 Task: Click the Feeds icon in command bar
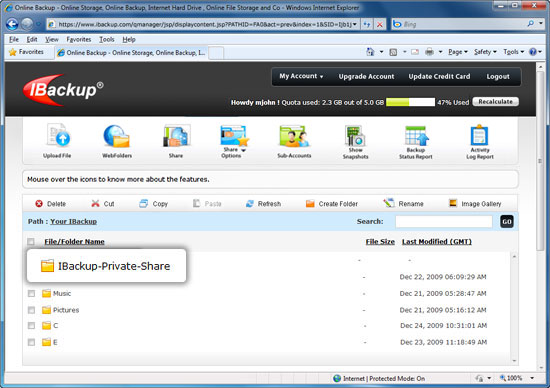(x=393, y=52)
